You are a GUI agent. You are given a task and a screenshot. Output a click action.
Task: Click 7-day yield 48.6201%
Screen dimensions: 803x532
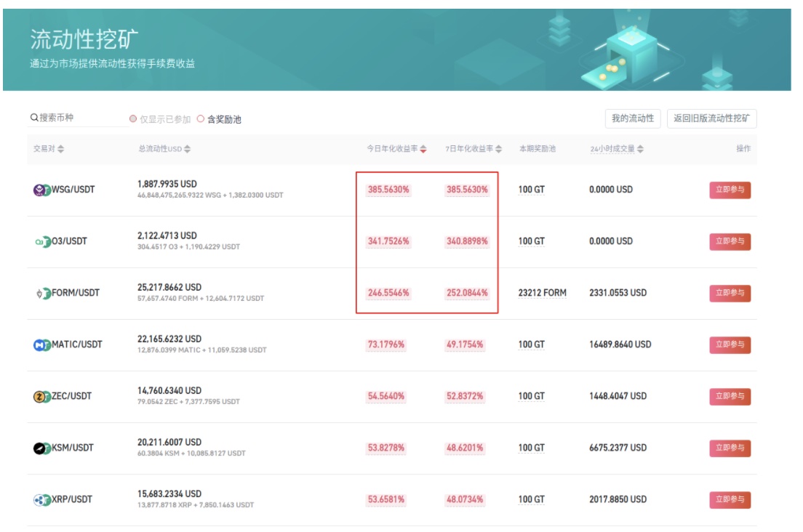coord(465,448)
